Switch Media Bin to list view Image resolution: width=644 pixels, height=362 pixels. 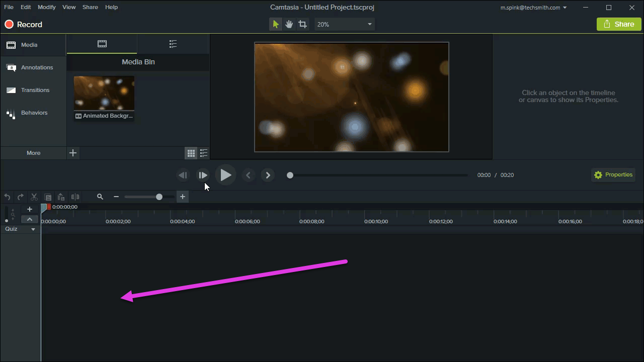(204, 153)
